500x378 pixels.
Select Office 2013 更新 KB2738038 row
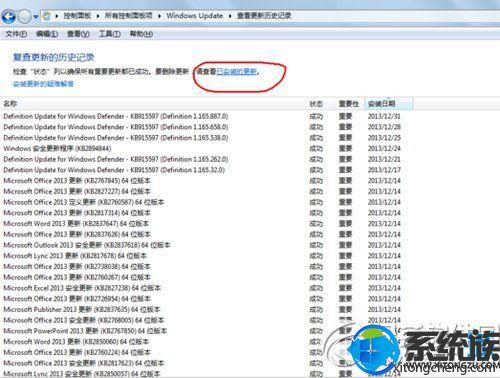click(x=77, y=266)
